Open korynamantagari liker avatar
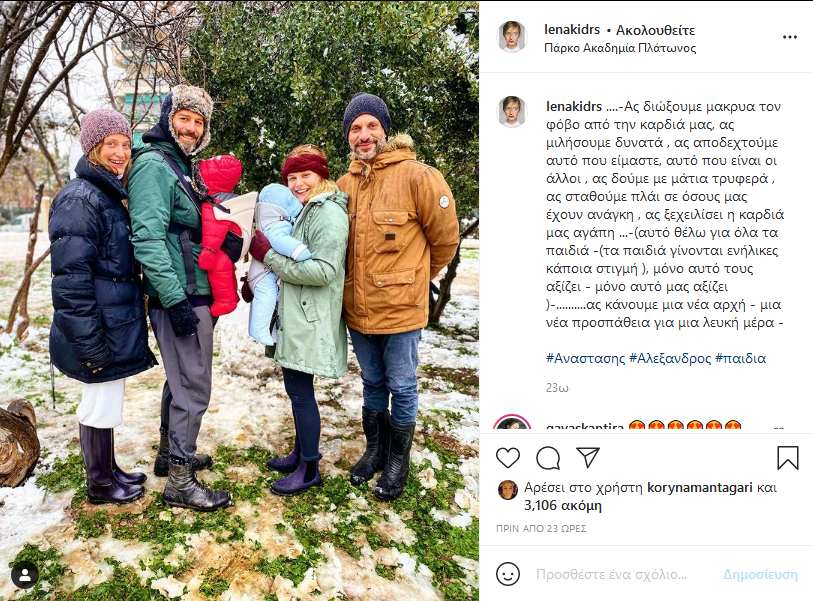This screenshot has height=601, width=813. pyautogui.click(x=508, y=490)
